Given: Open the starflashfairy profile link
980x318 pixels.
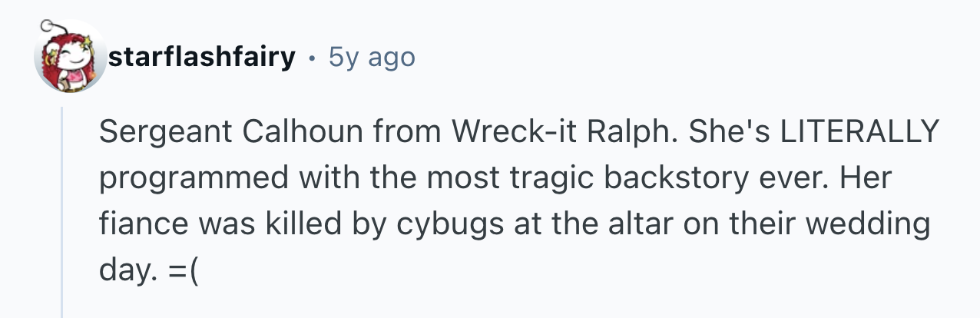Looking at the screenshot, I should [203, 57].
